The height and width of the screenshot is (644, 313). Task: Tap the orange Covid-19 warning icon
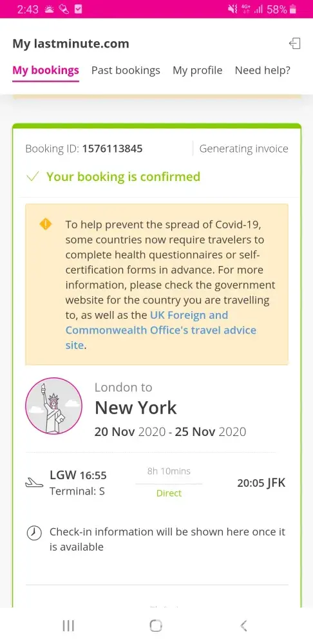click(46, 224)
